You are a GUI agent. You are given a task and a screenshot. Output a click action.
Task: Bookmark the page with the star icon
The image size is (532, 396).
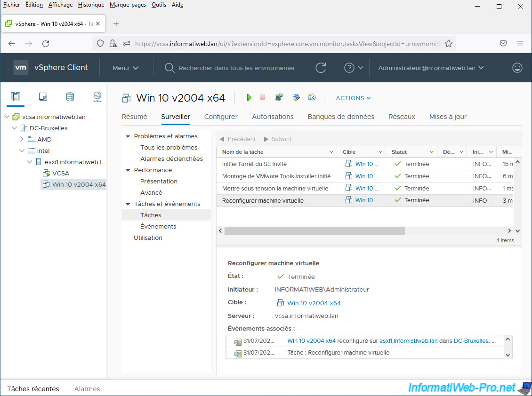click(449, 43)
